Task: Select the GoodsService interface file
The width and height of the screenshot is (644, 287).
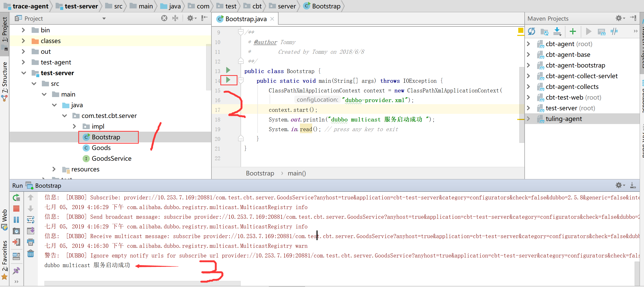Action: tap(111, 158)
